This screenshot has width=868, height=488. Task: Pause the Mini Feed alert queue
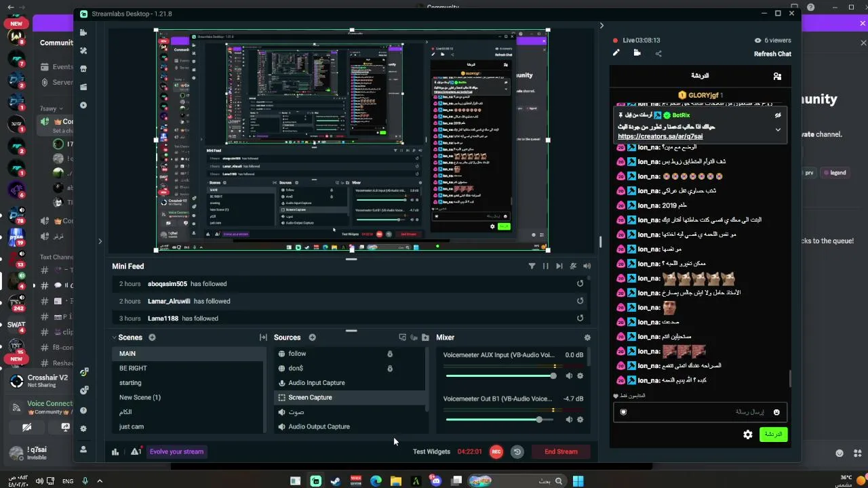(545, 266)
